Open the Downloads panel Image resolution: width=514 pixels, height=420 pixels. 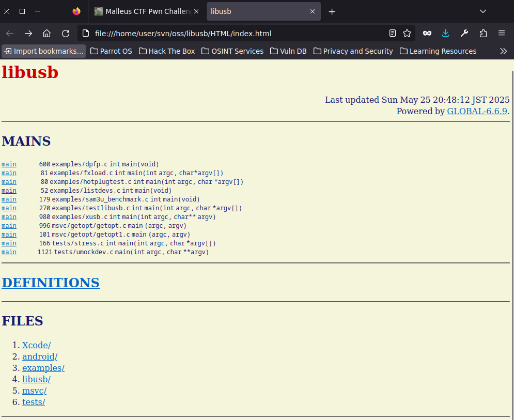click(x=445, y=33)
